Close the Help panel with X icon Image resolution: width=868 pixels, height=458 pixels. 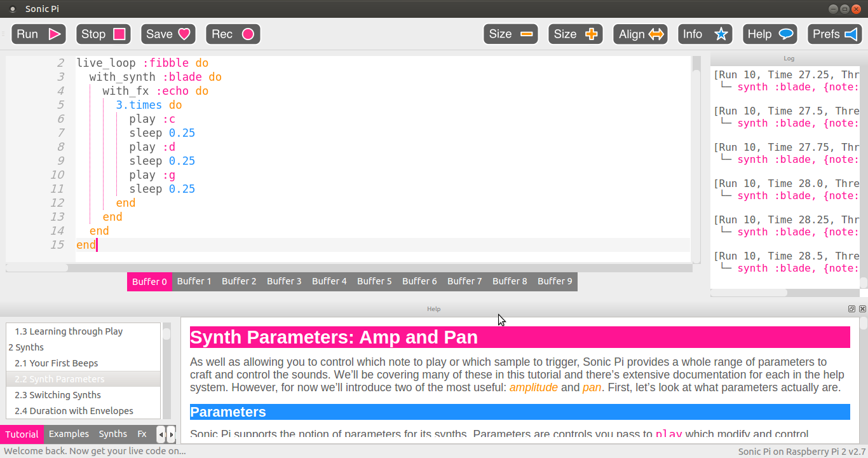pyautogui.click(x=862, y=309)
